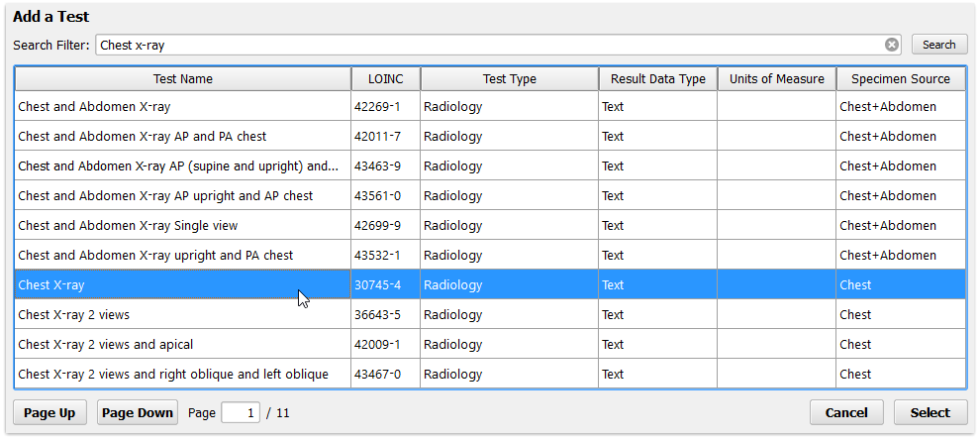This screenshot has width=980, height=441.
Task: Select the Chest X-ray 2 views row
Action: (490, 314)
